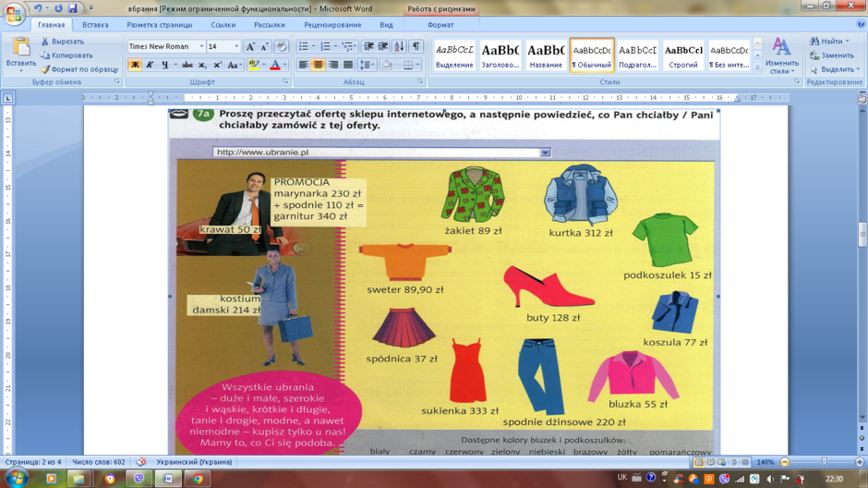Toggle subscript x₂ formatting
The height and width of the screenshot is (488, 868).
pos(202,65)
